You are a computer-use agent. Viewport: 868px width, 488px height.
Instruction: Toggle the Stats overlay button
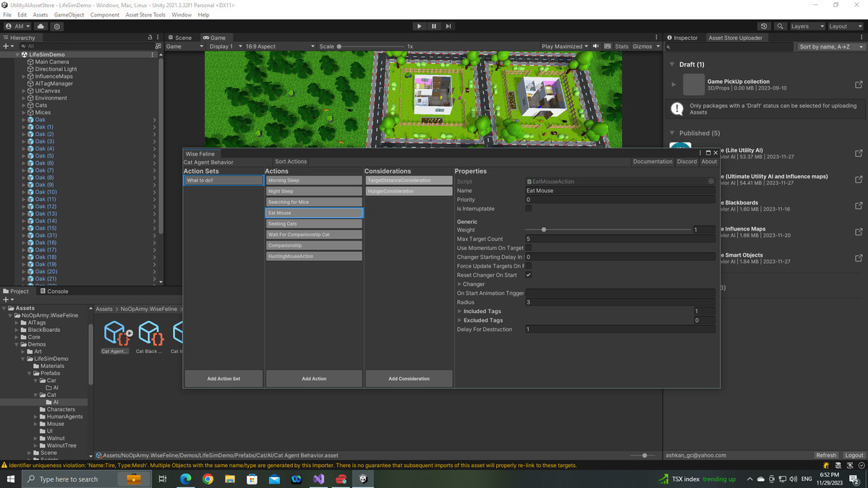tap(621, 46)
